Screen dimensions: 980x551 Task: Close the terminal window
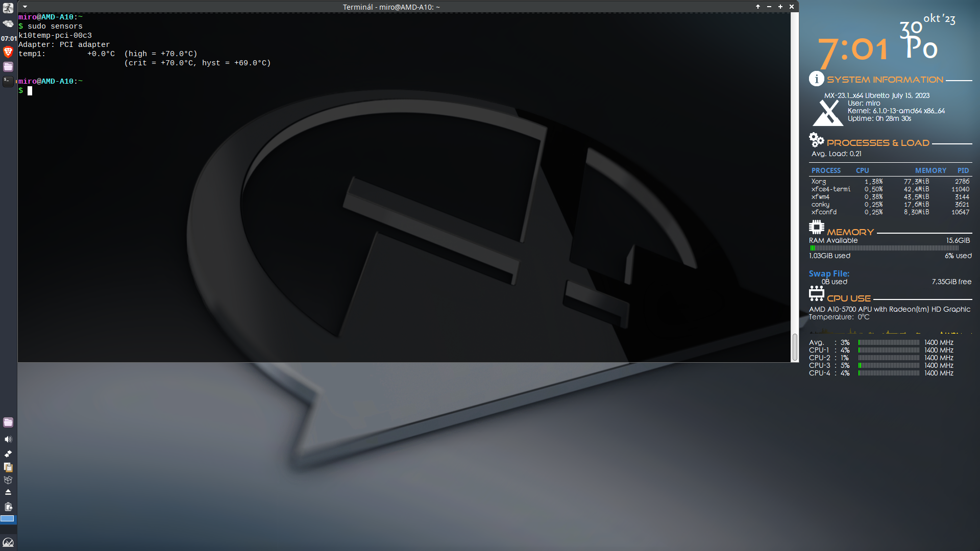tap(792, 7)
